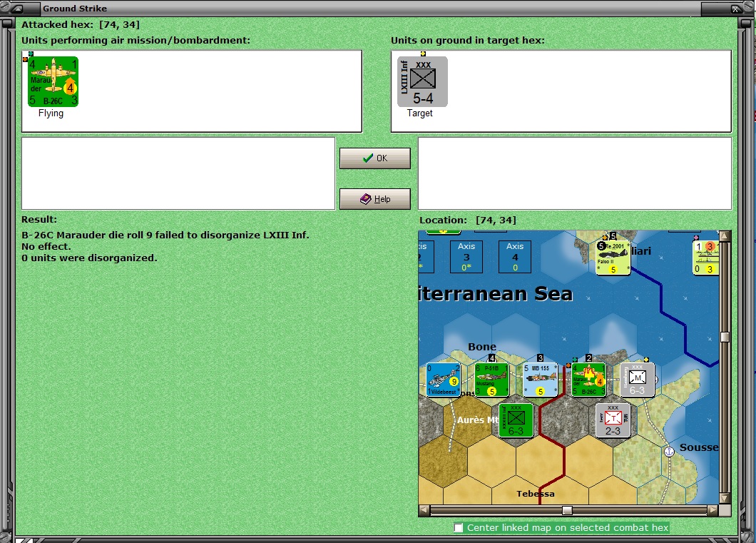Click the empty list box left of OK

pos(178,173)
